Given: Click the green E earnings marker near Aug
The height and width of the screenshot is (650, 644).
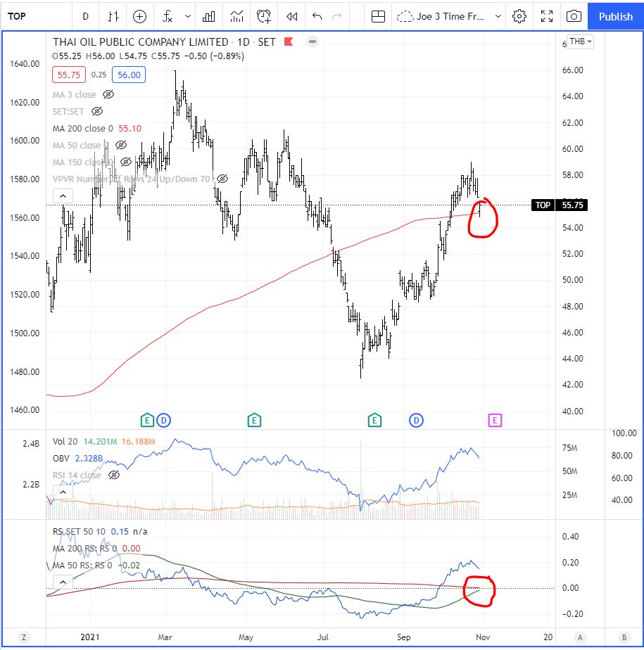Looking at the screenshot, I should pos(374,421).
